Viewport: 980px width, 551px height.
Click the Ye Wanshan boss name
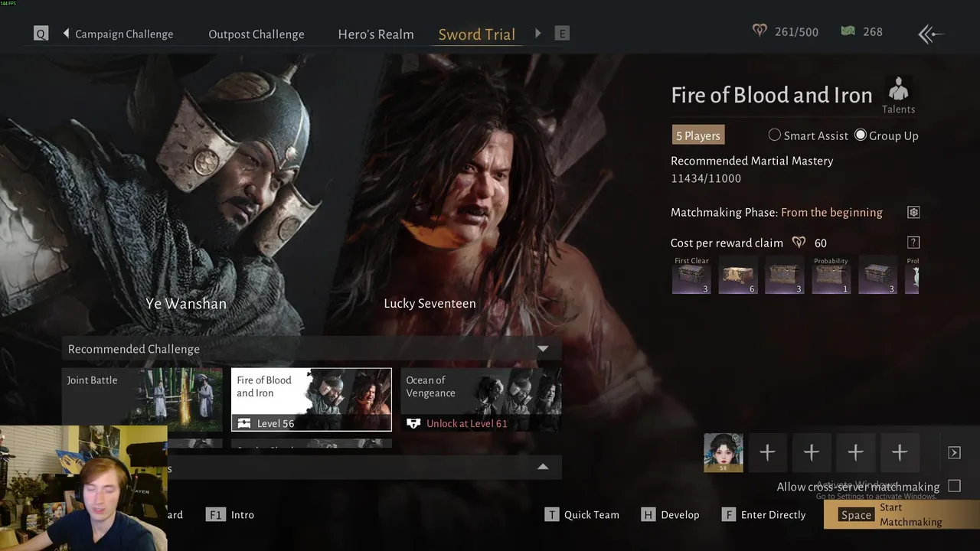coord(186,303)
